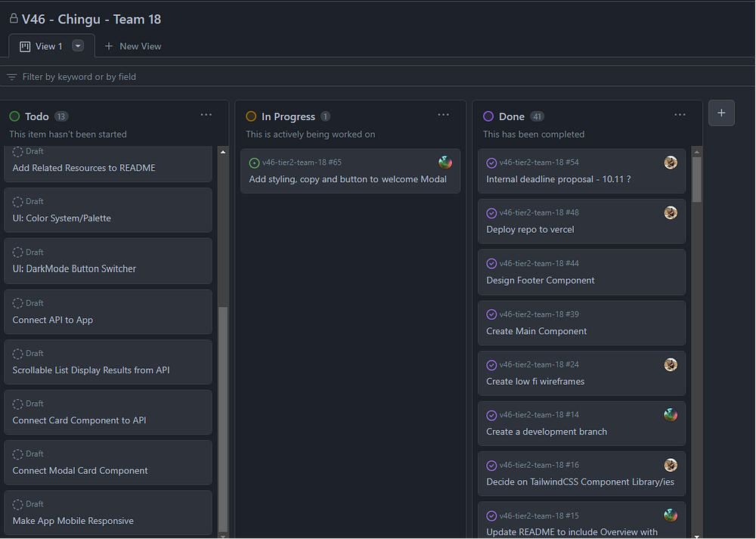
Task: Click the board layout icon in View 1 tab
Action: tap(25, 46)
